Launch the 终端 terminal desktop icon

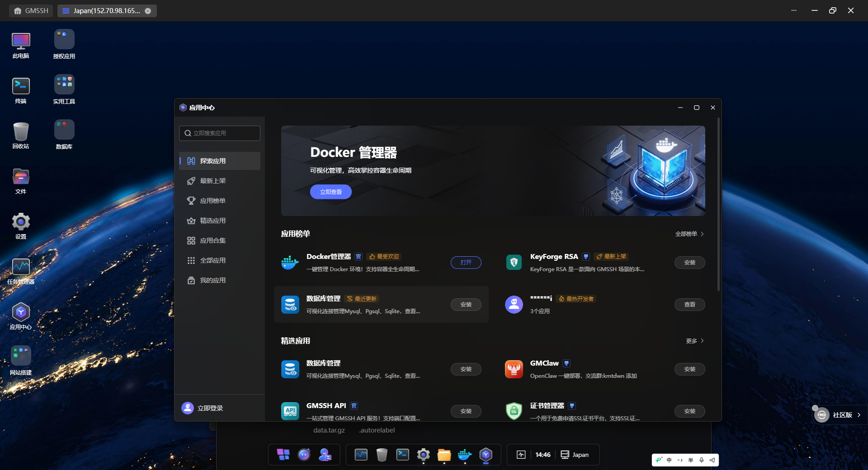click(x=21, y=90)
